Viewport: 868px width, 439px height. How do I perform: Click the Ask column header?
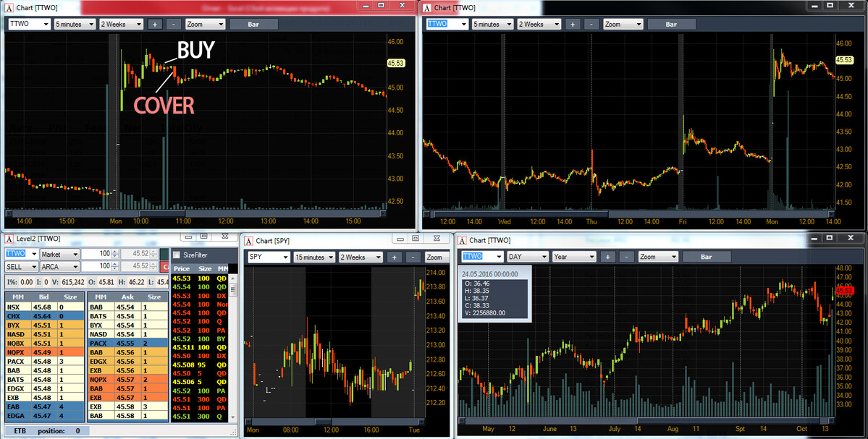coord(127,297)
